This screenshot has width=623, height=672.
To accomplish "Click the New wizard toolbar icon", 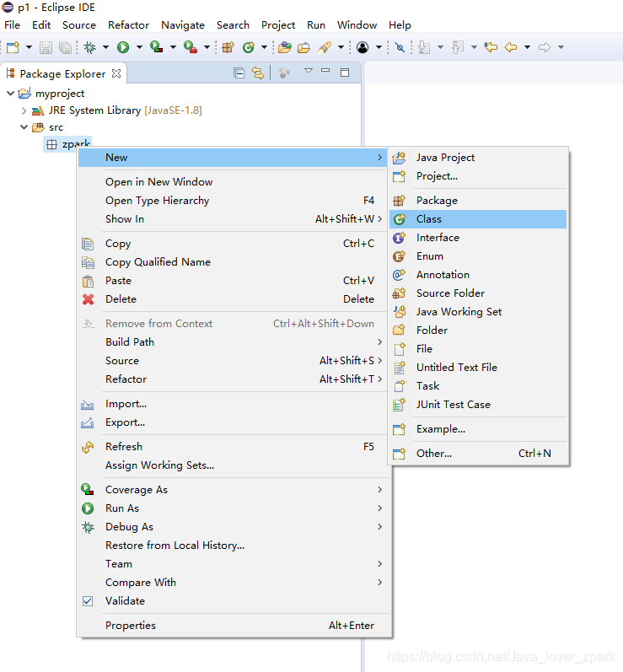I will [x=13, y=47].
